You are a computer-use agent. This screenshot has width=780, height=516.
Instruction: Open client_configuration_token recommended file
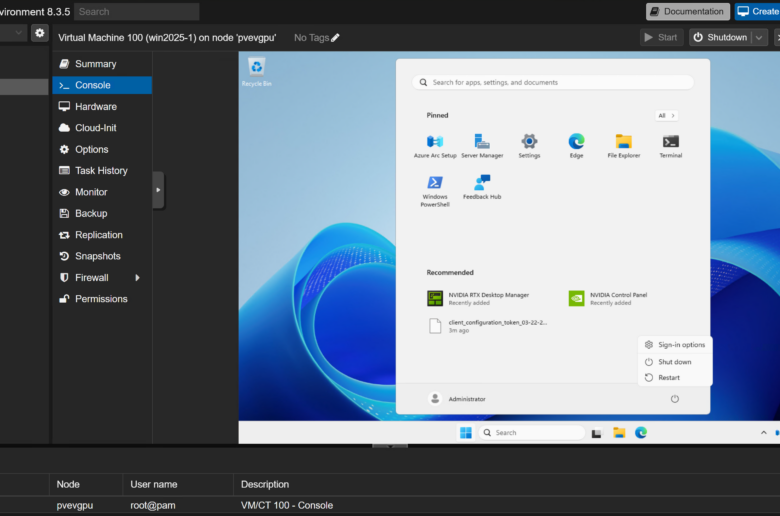click(x=488, y=326)
